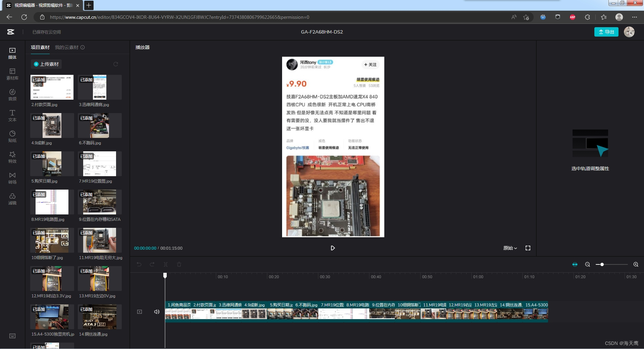Click the timeline playhead marker
This screenshot has height=349, width=644.
click(165, 276)
